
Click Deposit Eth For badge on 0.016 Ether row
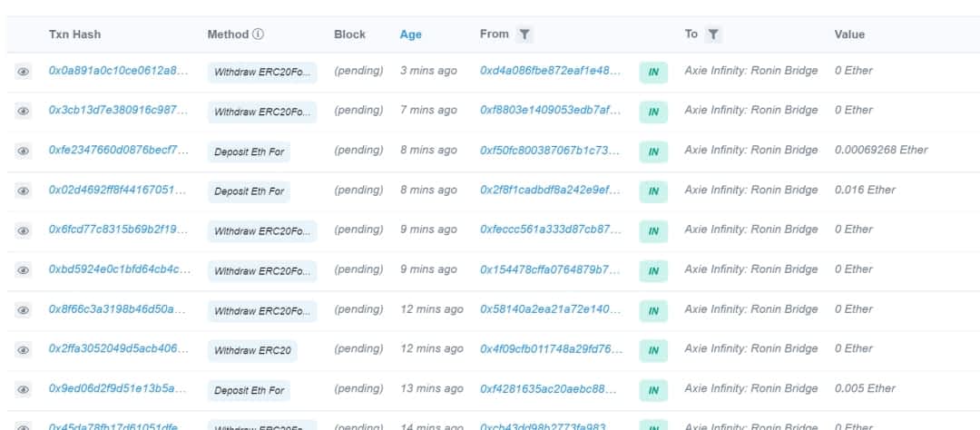pyautogui.click(x=249, y=191)
